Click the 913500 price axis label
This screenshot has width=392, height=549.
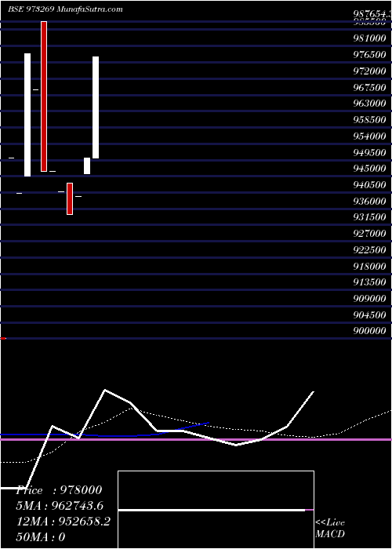coord(369,282)
